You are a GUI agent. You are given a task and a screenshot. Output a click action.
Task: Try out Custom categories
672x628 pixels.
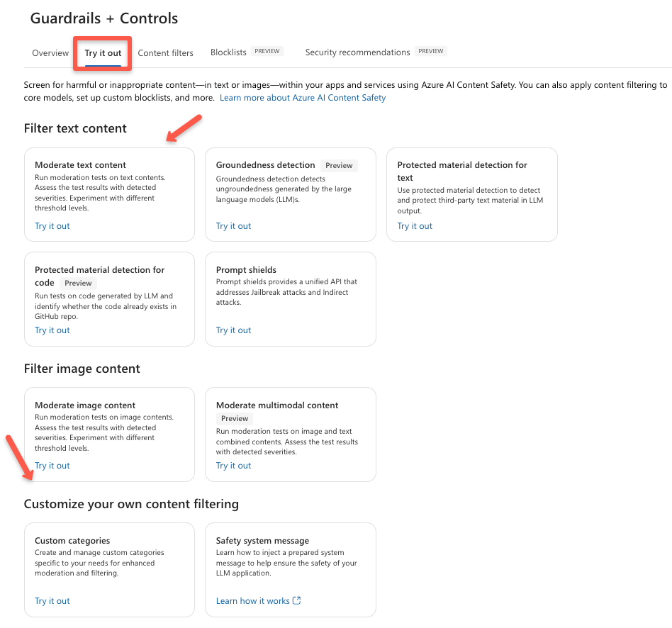[x=52, y=600]
